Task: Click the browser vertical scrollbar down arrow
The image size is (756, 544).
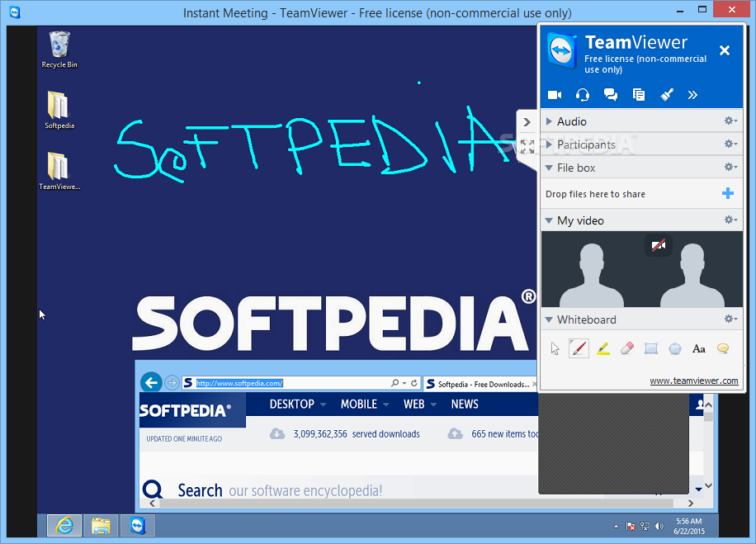Action: pos(708,485)
